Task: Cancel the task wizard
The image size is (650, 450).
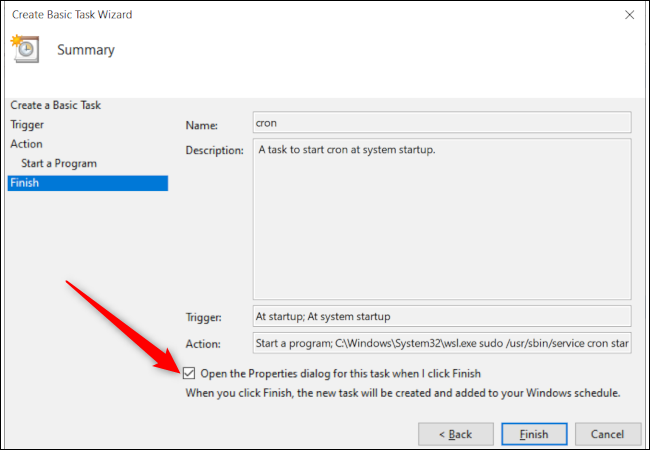Action: (607, 434)
